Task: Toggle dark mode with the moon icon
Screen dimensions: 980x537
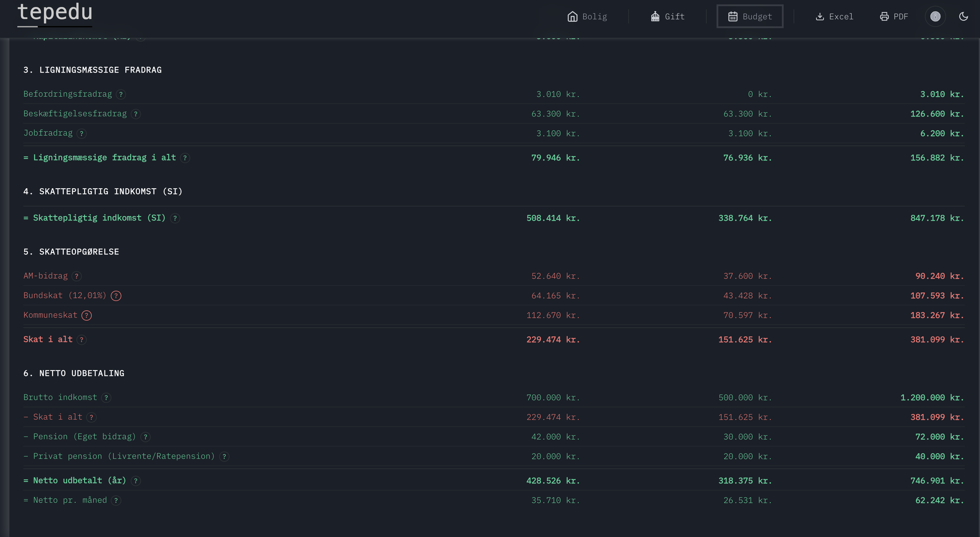Action: point(963,16)
